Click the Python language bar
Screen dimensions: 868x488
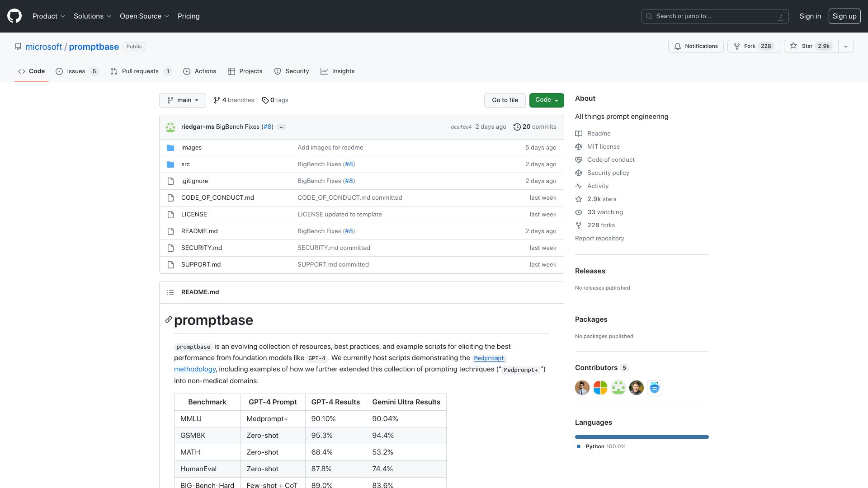642,437
